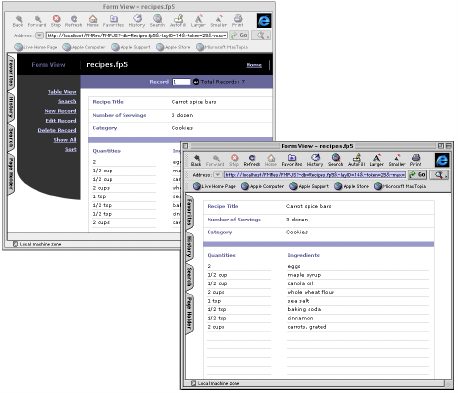Image resolution: width=458 pixels, height=393 pixels.
Task: Click the Delete Record link
Action: 57,130
